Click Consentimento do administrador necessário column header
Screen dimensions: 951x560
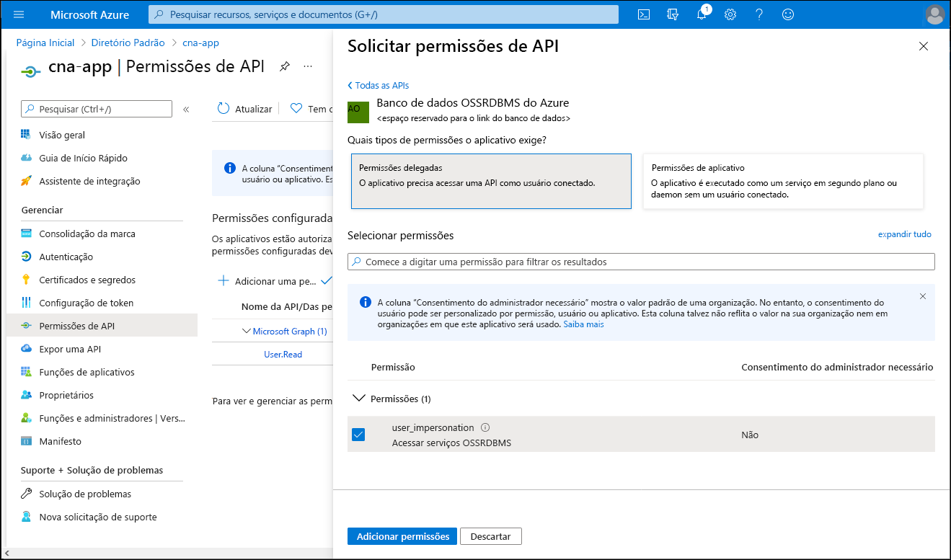837,367
